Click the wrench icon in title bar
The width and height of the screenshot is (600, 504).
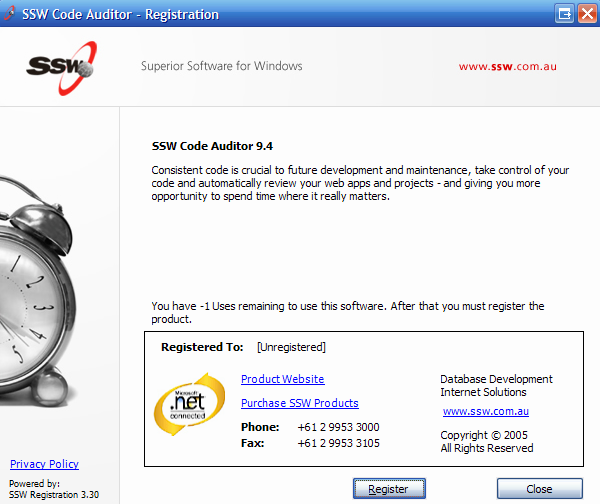click(x=10, y=14)
